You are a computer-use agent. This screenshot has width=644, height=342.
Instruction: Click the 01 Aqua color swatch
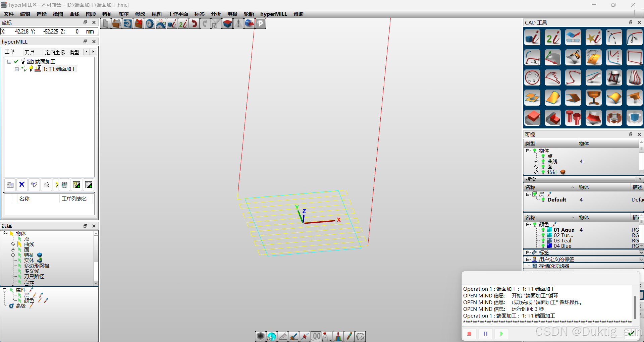click(x=549, y=230)
